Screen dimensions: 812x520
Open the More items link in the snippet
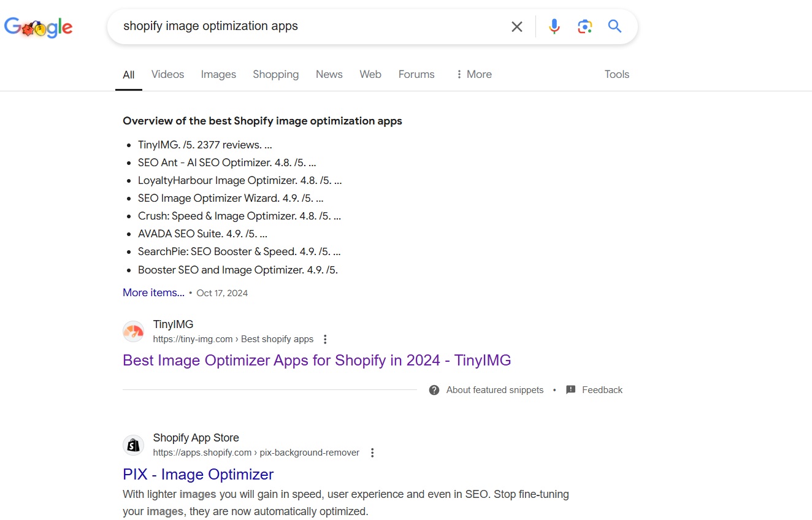(x=153, y=292)
